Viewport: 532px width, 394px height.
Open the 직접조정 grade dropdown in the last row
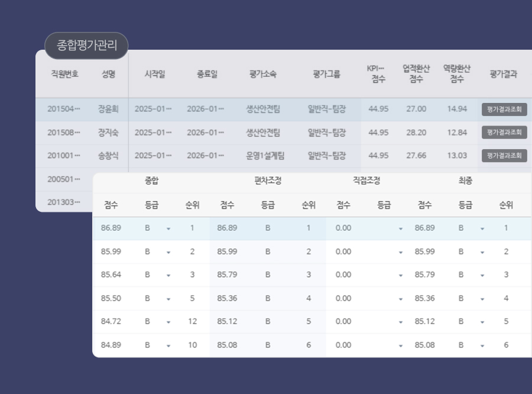pos(401,345)
